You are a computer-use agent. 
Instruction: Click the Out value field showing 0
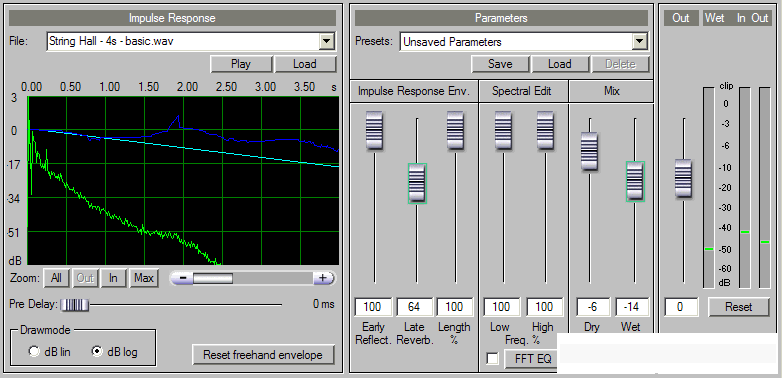tap(681, 307)
